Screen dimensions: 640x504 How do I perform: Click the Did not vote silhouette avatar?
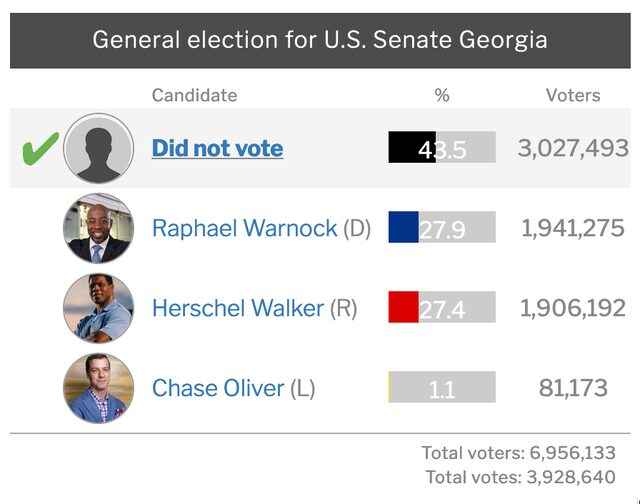click(x=98, y=149)
